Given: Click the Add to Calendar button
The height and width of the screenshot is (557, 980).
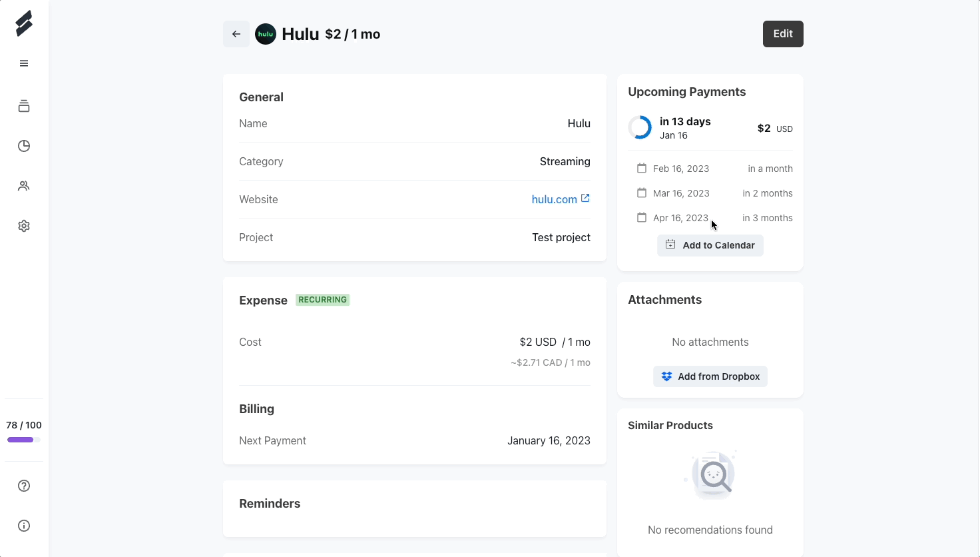Looking at the screenshot, I should (710, 245).
